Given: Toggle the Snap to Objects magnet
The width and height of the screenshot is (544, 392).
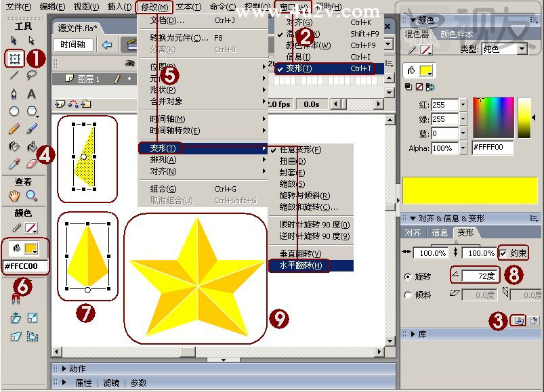Looking at the screenshot, I should pos(16,299).
